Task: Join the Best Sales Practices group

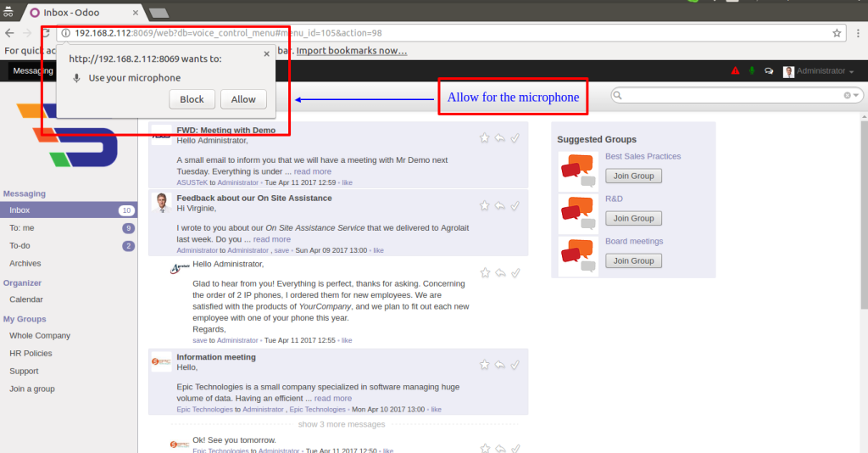Action: coord(633,176)
